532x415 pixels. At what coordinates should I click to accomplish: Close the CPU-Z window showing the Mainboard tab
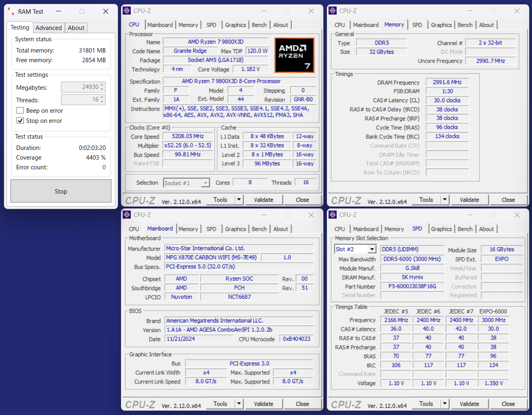311,215
